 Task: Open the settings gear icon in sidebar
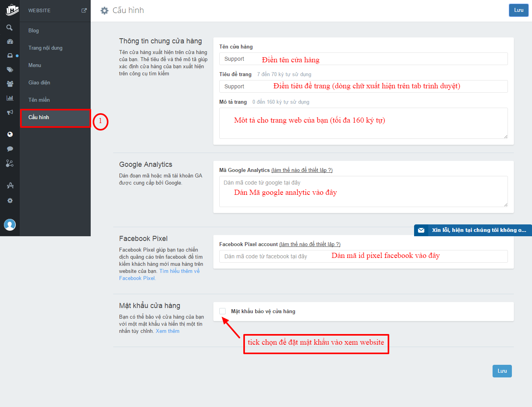(x=10, y=200)
